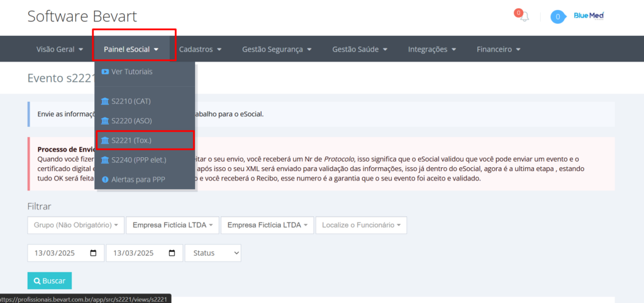Expand the Localize o Funcionário dropdown
Image resolution: width=644 pixels, height=303 pixels.
(362, 225)
